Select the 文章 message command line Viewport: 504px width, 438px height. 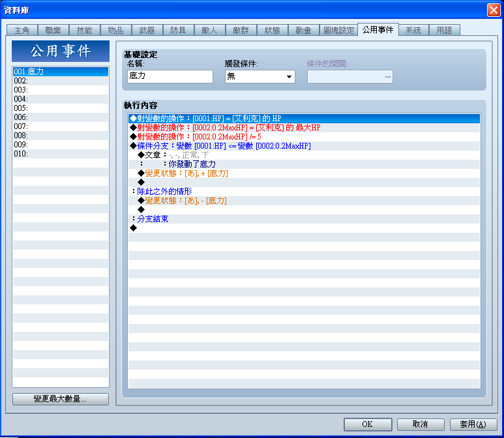tap(304, 155)
